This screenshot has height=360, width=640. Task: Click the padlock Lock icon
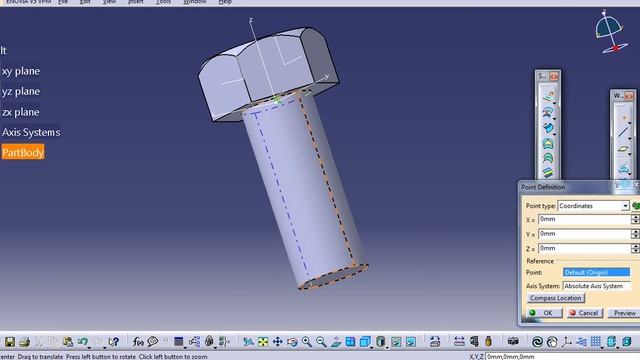click(x=209, y=341)
